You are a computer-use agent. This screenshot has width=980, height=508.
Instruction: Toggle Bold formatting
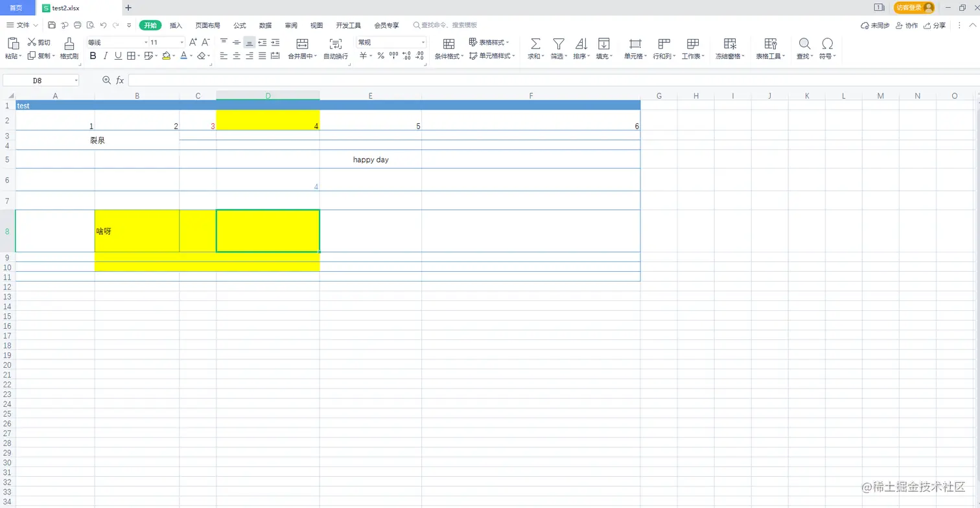pyautogui.click(x=93, y=56)
